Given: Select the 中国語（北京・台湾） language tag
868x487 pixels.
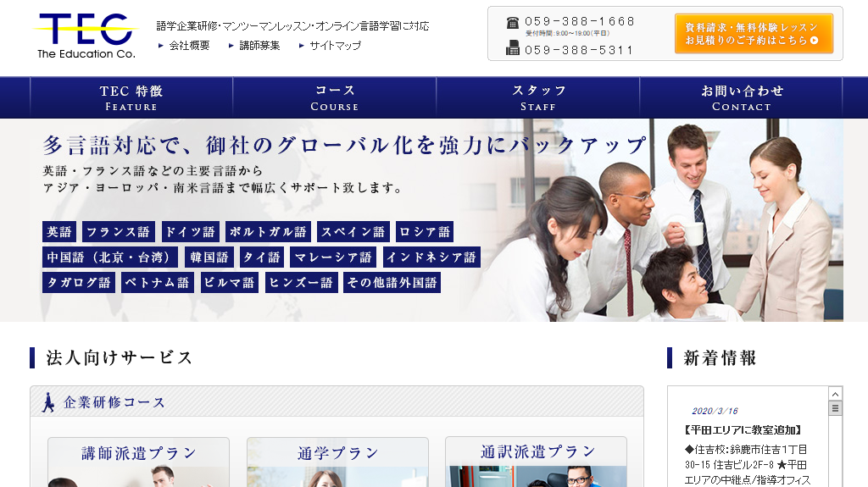Looking at the screenshot, I should tap(110, 257).
